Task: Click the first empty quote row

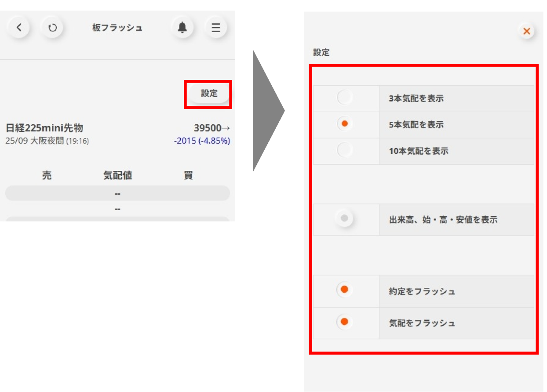Action: (117, 193)
